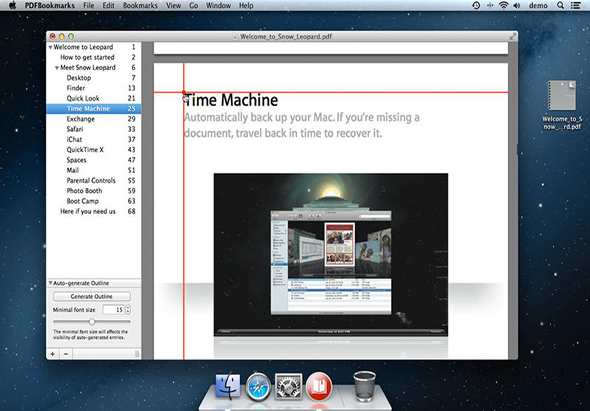
Task: Select How to get started bookmark
Action: [x=93, y=57]
